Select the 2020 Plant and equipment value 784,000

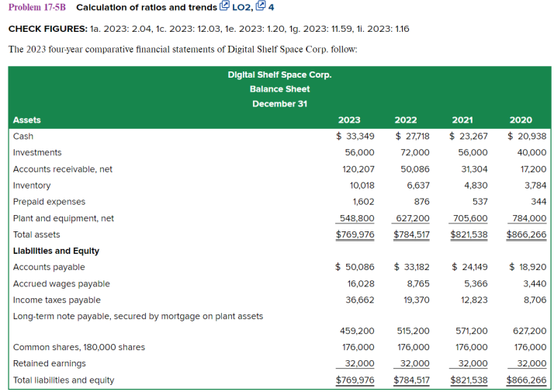[529, 218]
